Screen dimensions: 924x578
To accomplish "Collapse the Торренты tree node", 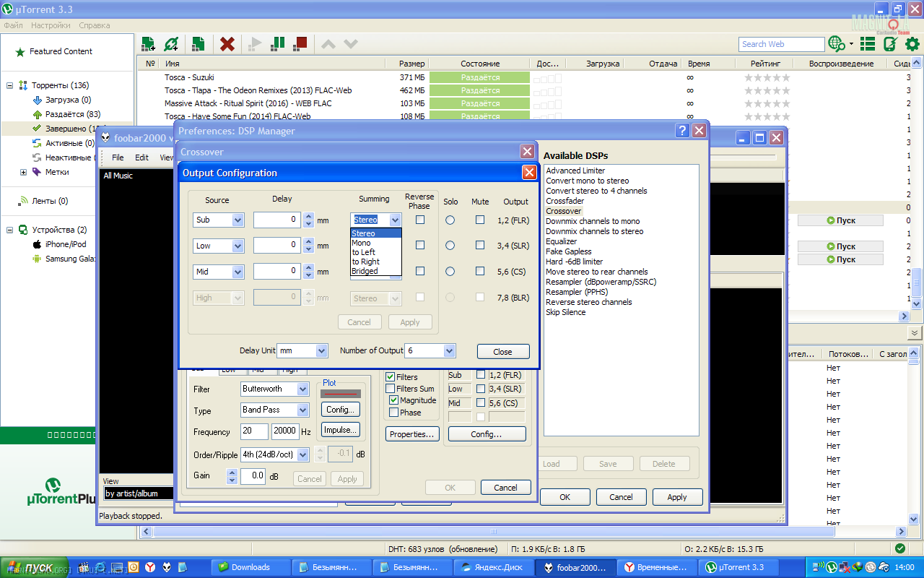I will [x=10, y=85].
